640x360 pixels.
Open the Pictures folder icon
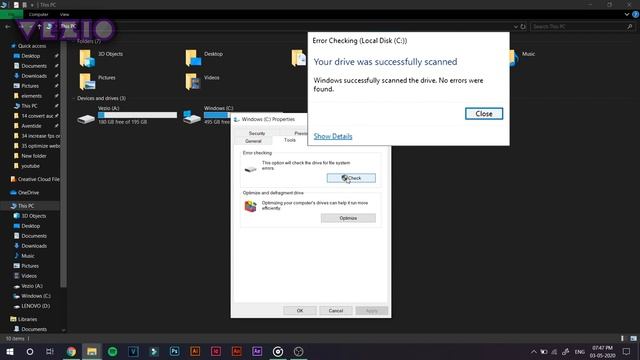click(87, 82)
